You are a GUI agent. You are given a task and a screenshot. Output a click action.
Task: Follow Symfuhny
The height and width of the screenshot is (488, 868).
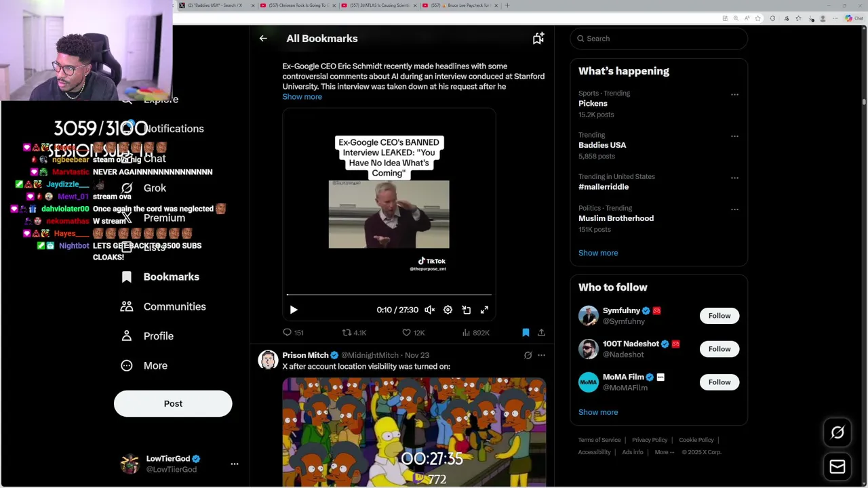tap(719, 316)
